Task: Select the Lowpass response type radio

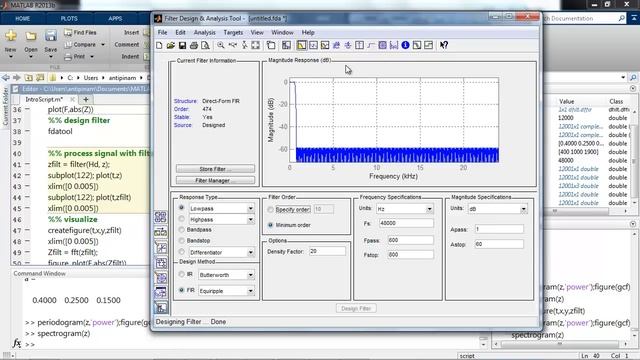Action: click(x=182, y=208)
